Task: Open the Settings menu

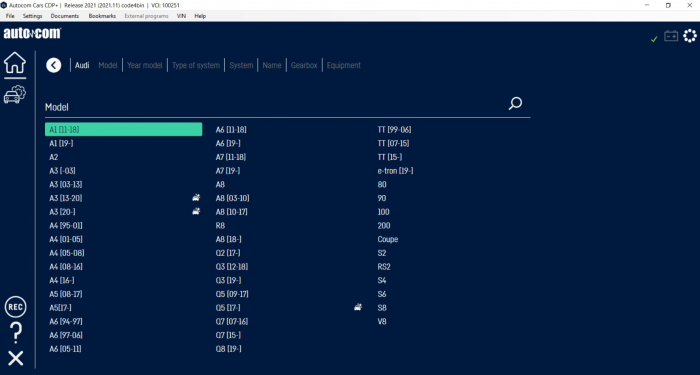Action: (33, 16)
